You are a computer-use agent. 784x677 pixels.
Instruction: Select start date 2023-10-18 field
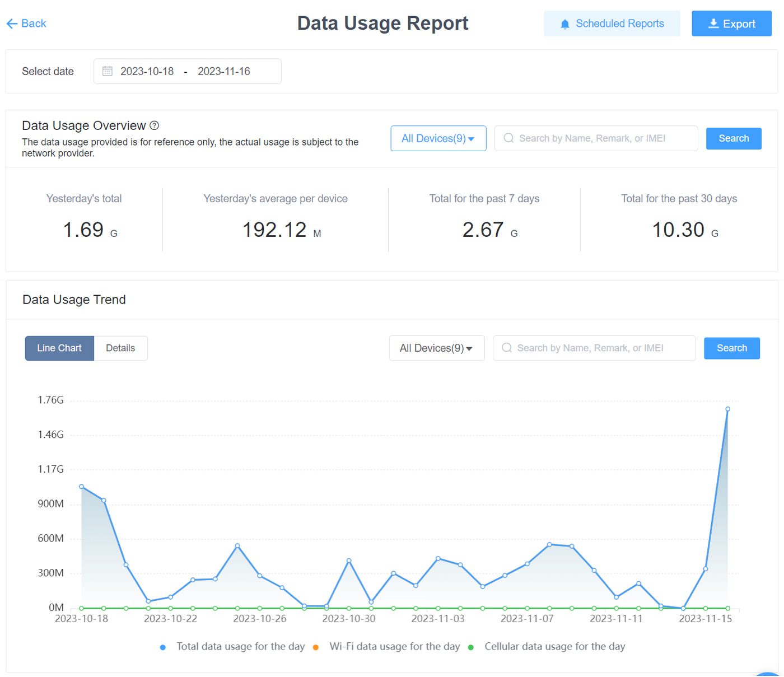point(147,71)
